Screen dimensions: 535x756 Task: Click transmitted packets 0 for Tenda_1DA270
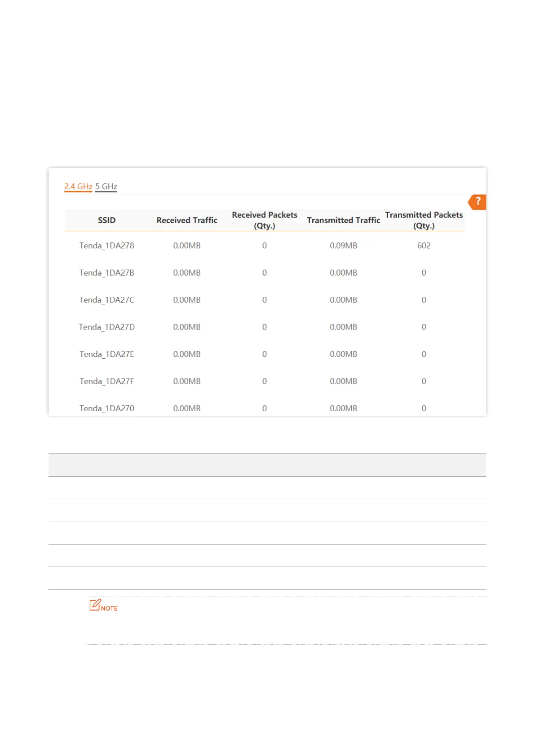(424, 409)
